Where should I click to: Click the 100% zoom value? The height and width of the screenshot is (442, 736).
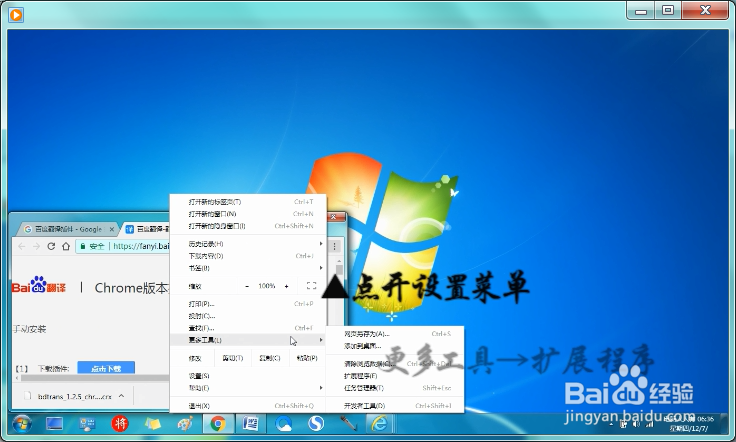267,286
